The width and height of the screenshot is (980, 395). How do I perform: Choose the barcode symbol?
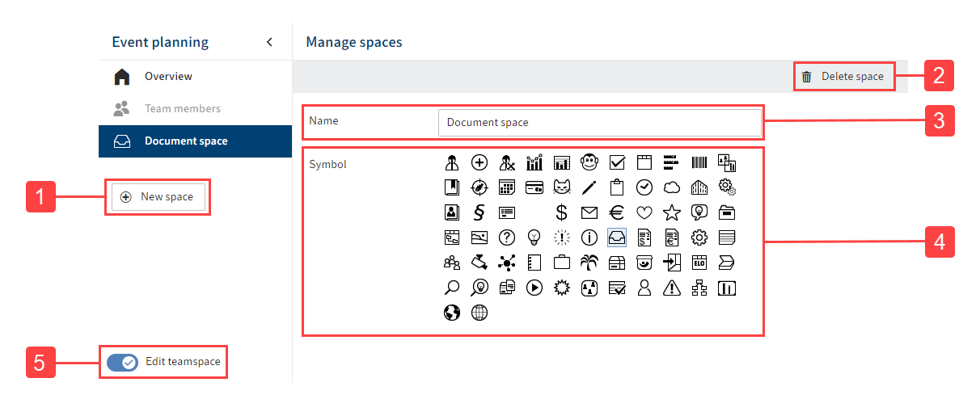pyautogui.click(x=699, y=162)
